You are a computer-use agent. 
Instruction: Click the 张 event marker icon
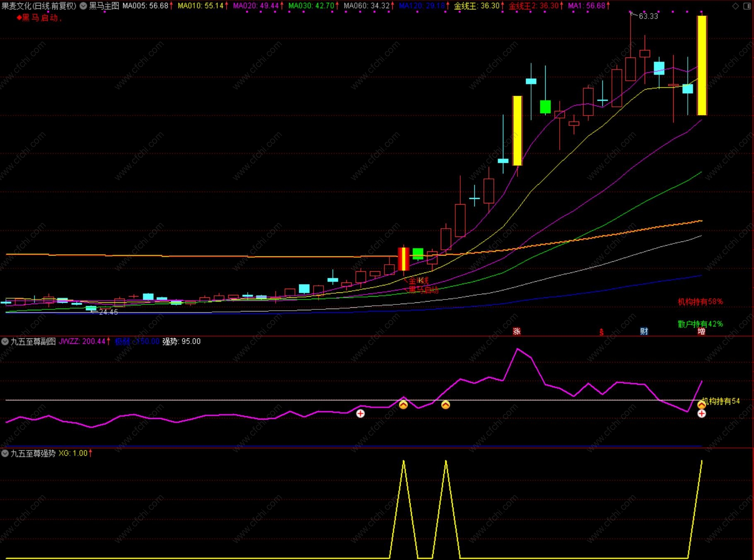(517, 331)
